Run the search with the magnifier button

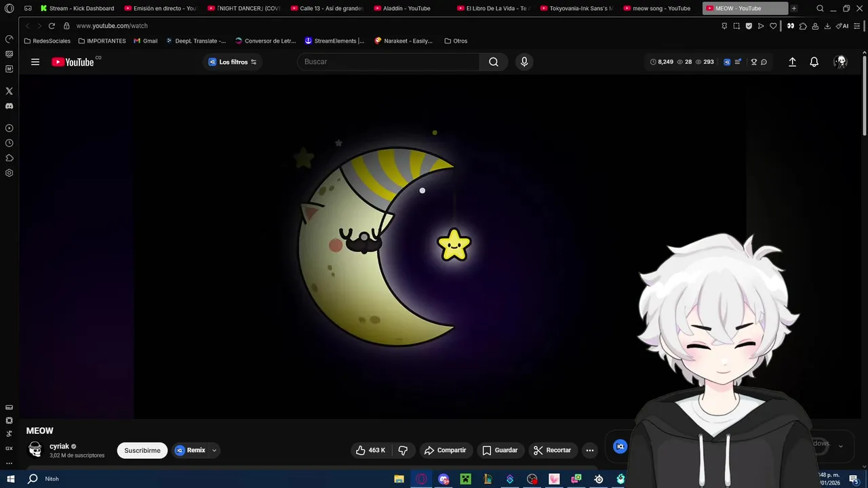[494, 62]
